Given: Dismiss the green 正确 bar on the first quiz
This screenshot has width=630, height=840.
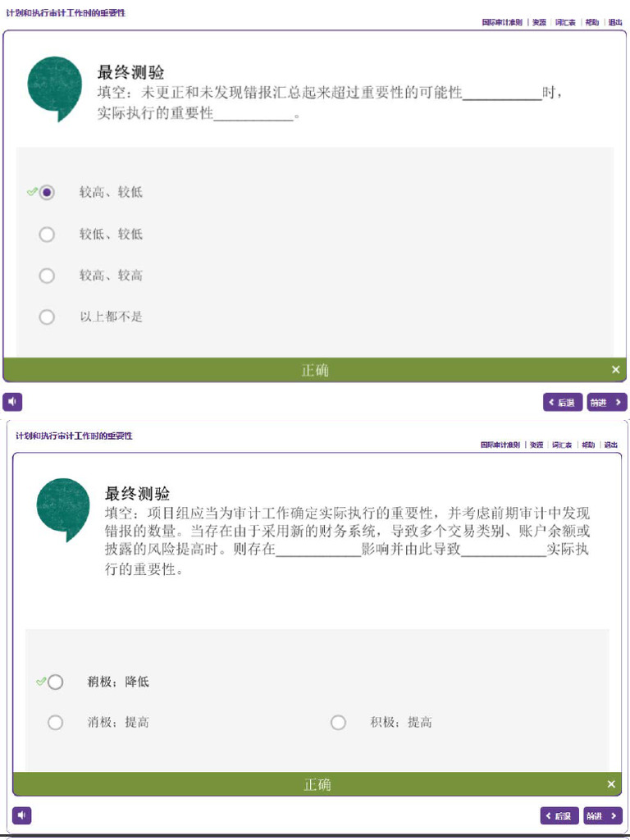Looking at the screenshot, I should (x=615, y=370).
